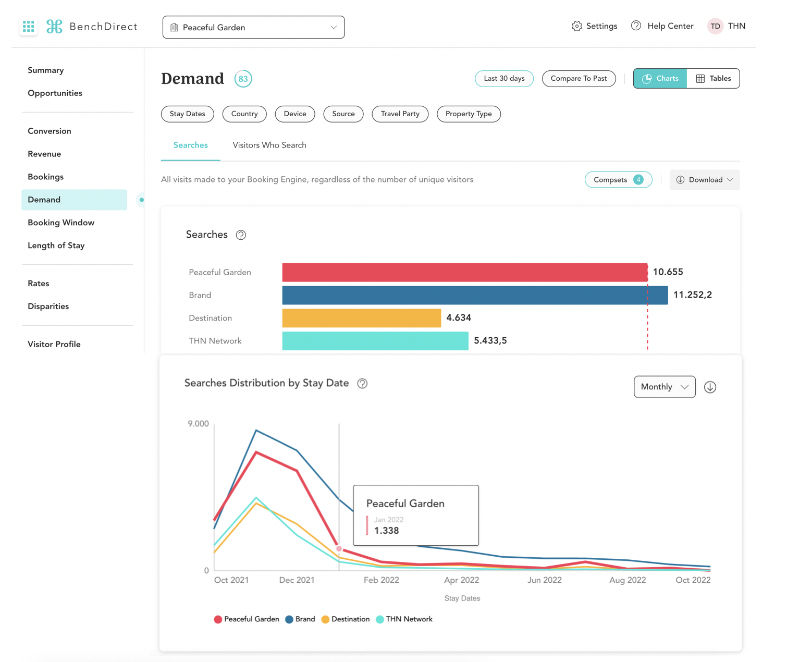This screenshot has width=812, height=662.
Task: Go to Bookings in sidebar
Action: pyautogui.click(x=46, y=177)
